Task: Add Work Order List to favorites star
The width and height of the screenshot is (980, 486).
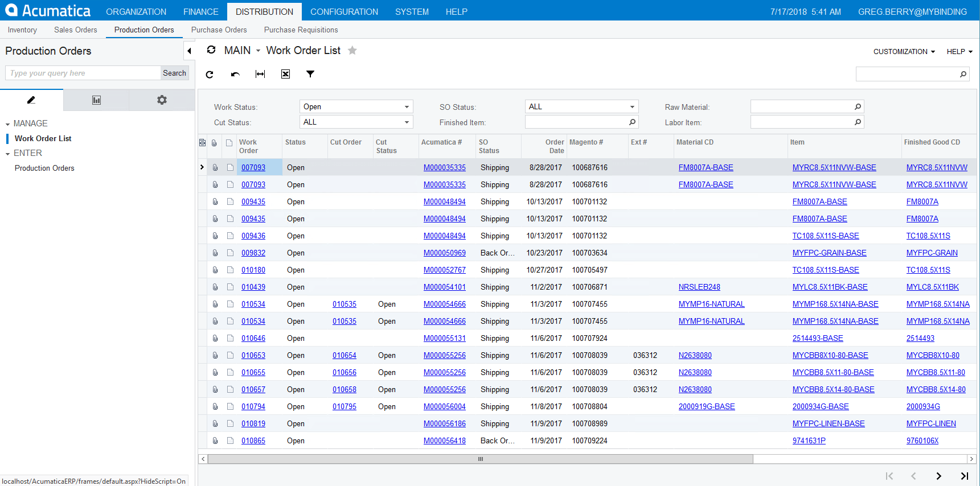Action: click(352, 50)
